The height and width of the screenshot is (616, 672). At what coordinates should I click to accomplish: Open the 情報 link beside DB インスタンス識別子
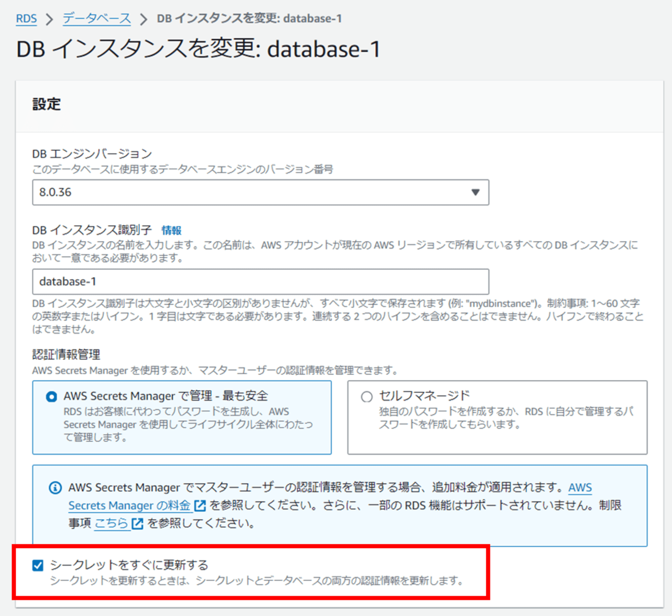[171, 230]
